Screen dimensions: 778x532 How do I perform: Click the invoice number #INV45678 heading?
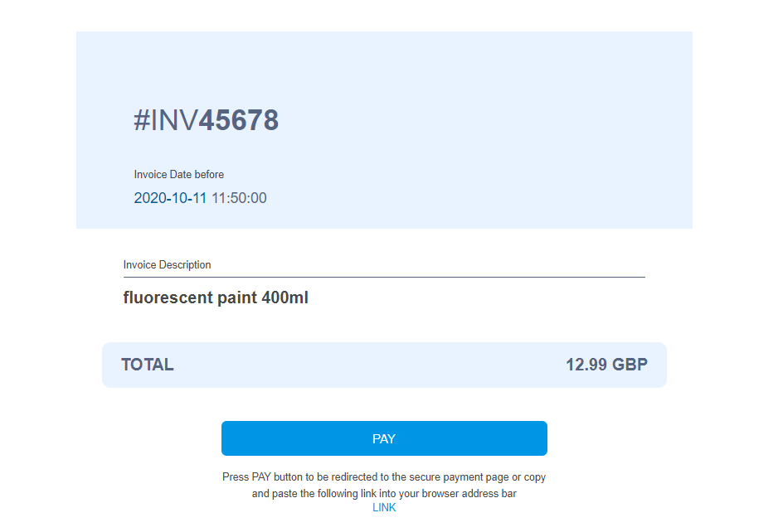[206, 121]
